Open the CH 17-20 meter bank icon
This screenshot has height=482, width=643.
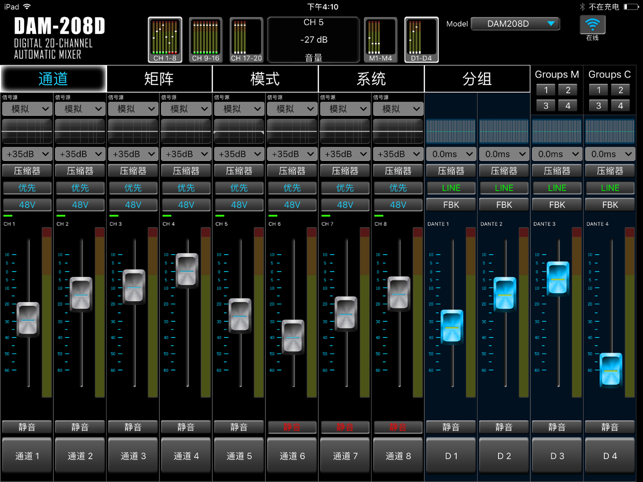(246, 40)
